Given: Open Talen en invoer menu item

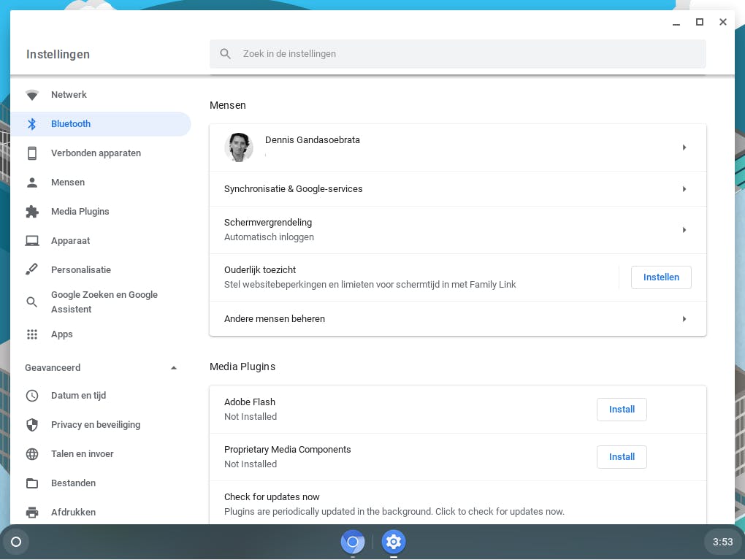Looking at the screenshot, I should coord(83,454).
